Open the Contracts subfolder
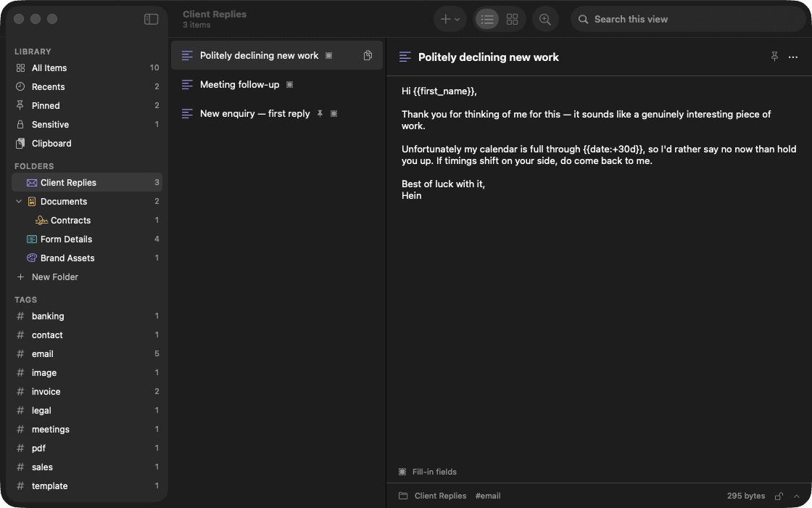The width and height of the screenshot is (812, 508). 87,221
